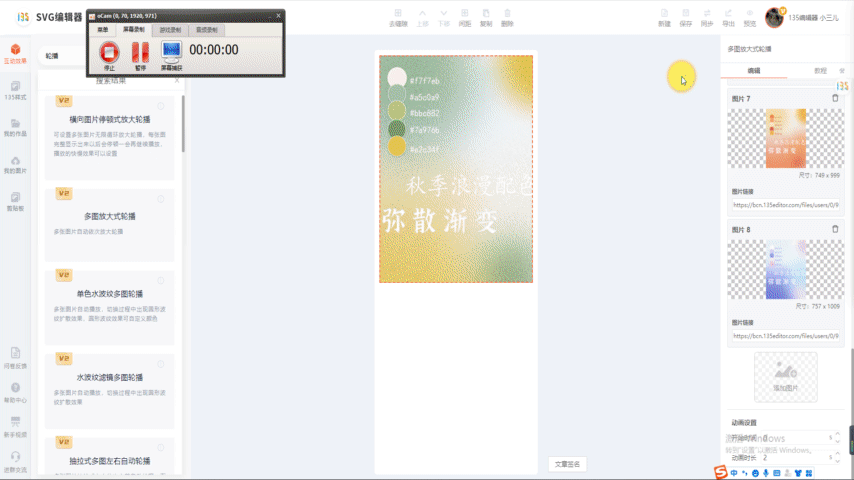Click the 保存 toolbar icon
Image resolution: width=854 pixels, height=480 pixels.
tap(686, 17)
